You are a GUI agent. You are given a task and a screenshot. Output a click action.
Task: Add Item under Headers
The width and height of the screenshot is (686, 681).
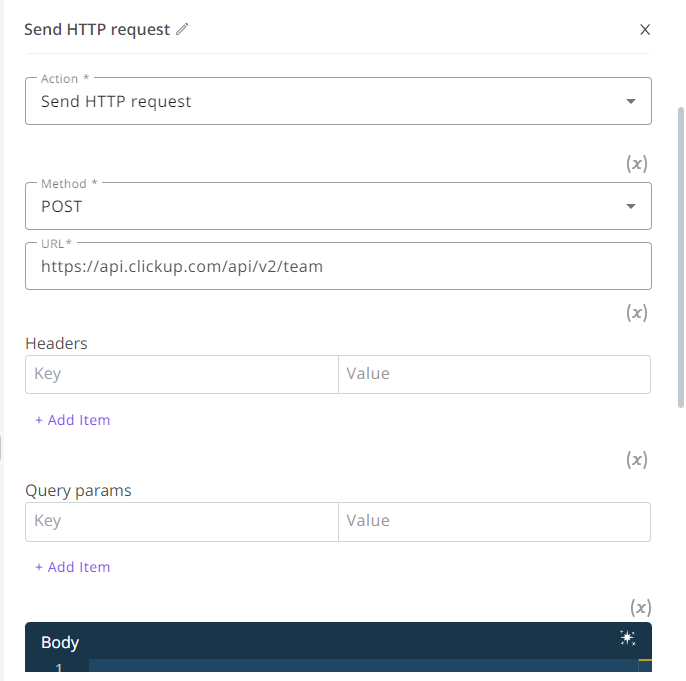coord(73,420)
